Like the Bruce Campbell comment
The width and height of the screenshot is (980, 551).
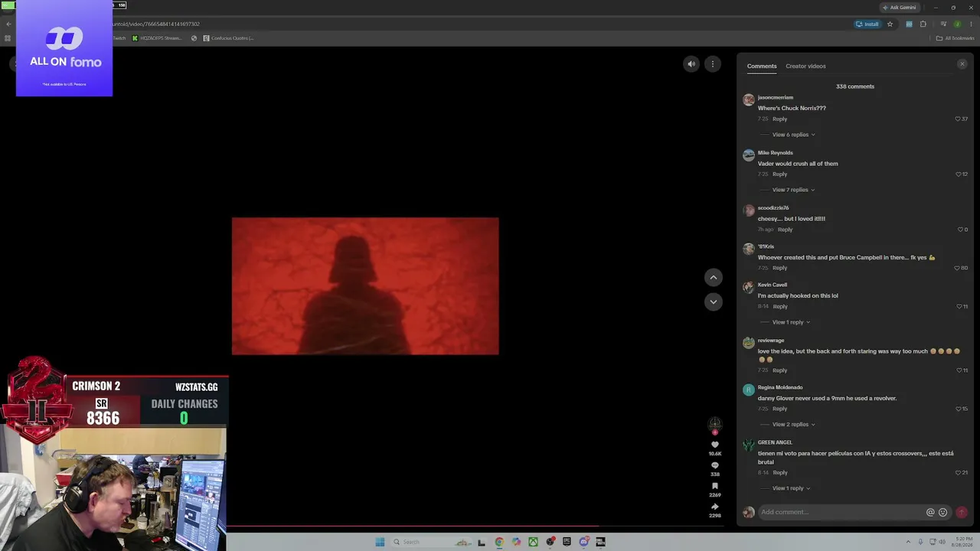[x=958, y=268]
